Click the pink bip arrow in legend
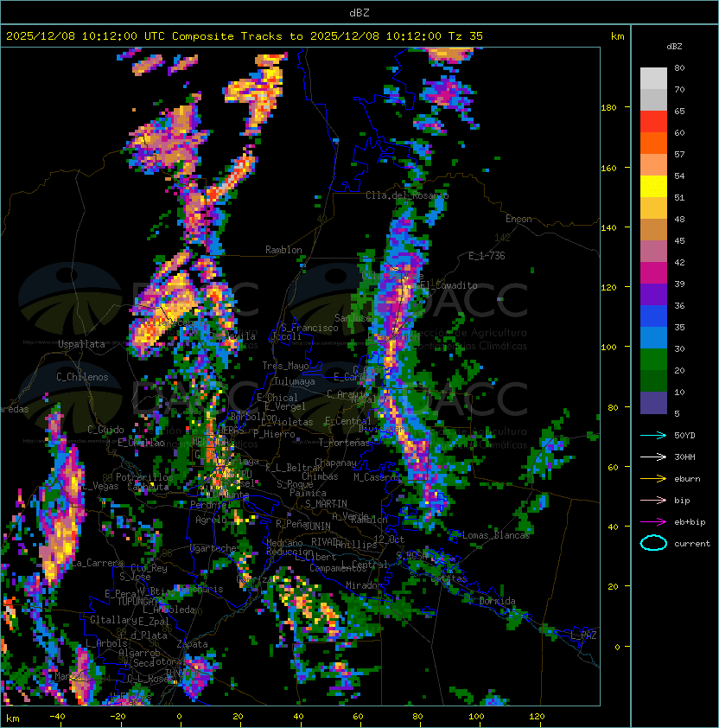 coord(653,501)
